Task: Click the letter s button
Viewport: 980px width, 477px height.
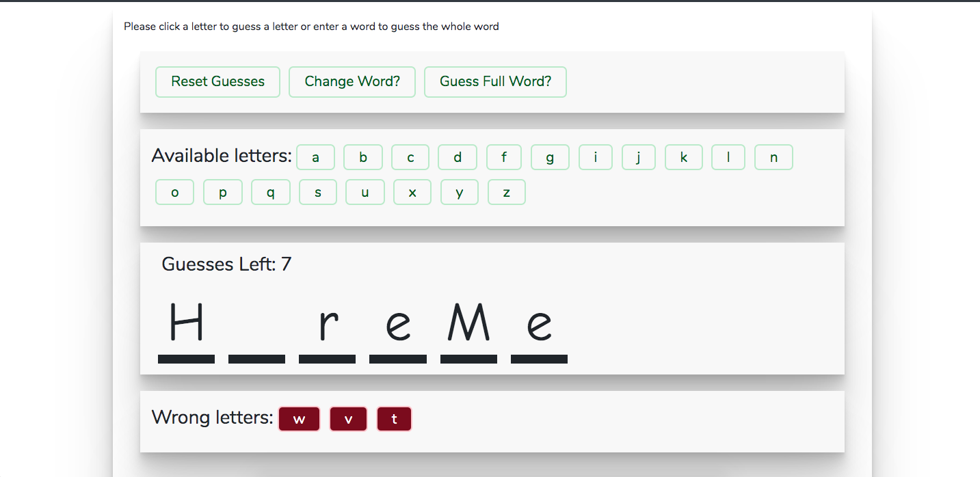Action: (317, 192)
